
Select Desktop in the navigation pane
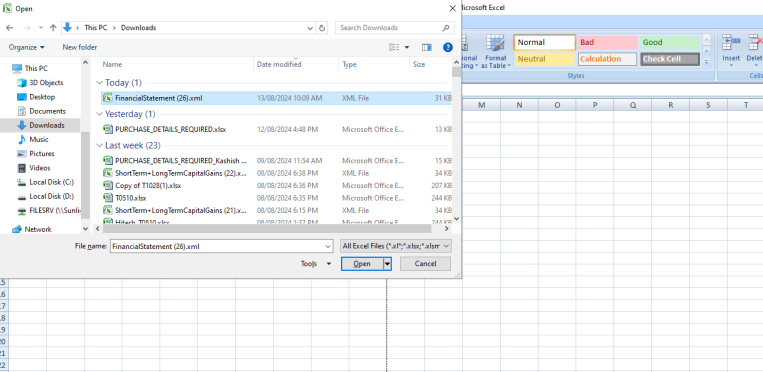(42, 97)
